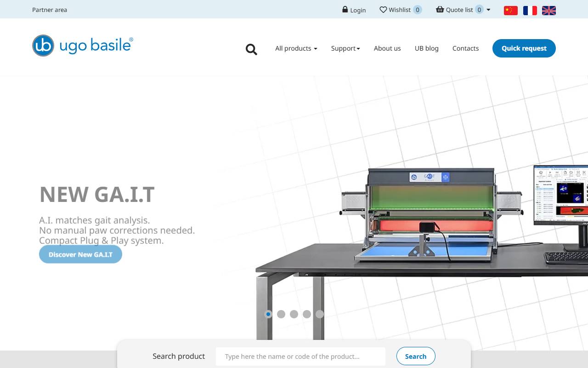Click the GA.I.T device product image
The image size is (588, 368).
pos(432,215)
